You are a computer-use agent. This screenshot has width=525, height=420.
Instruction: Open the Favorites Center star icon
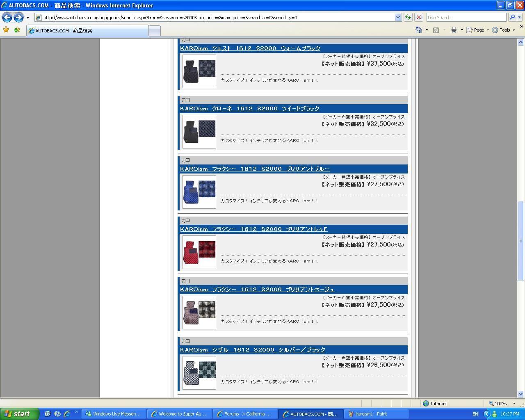(x=6, y=30)
